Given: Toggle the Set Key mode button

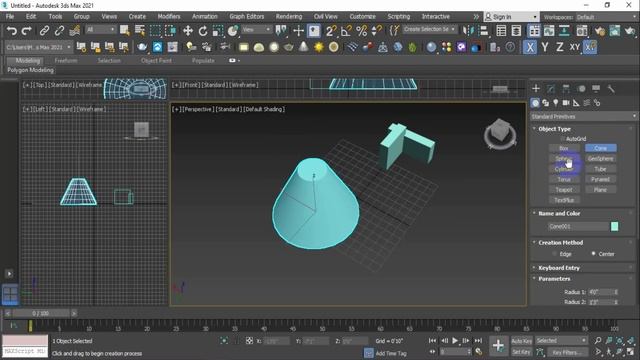Looking at the screenshot, I should click(521, 352).
